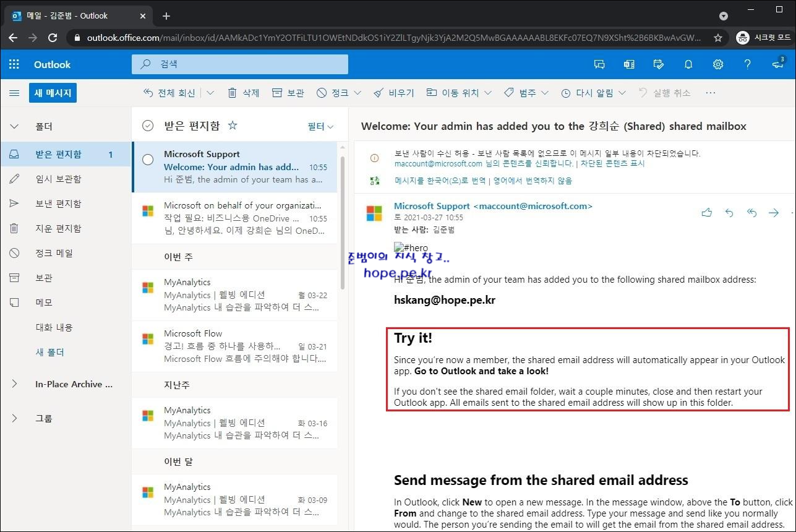
Task: Reload the page in browser
Action: point(53,38)
